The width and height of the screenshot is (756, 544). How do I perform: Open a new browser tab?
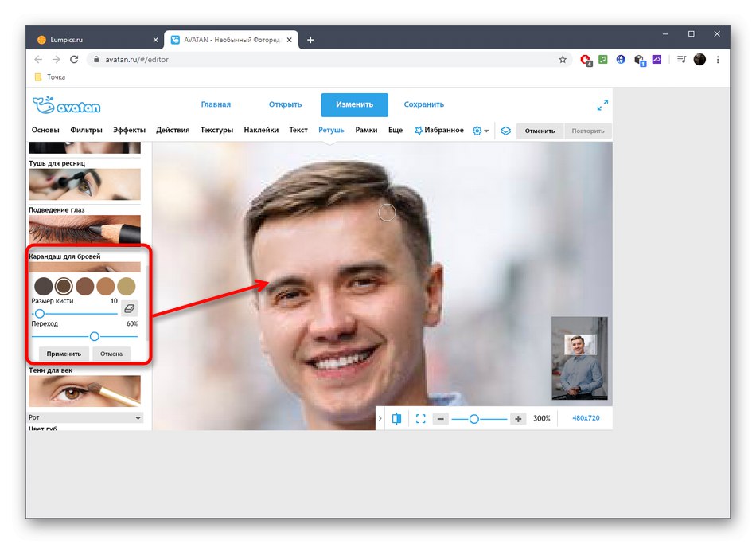[310, 40]
